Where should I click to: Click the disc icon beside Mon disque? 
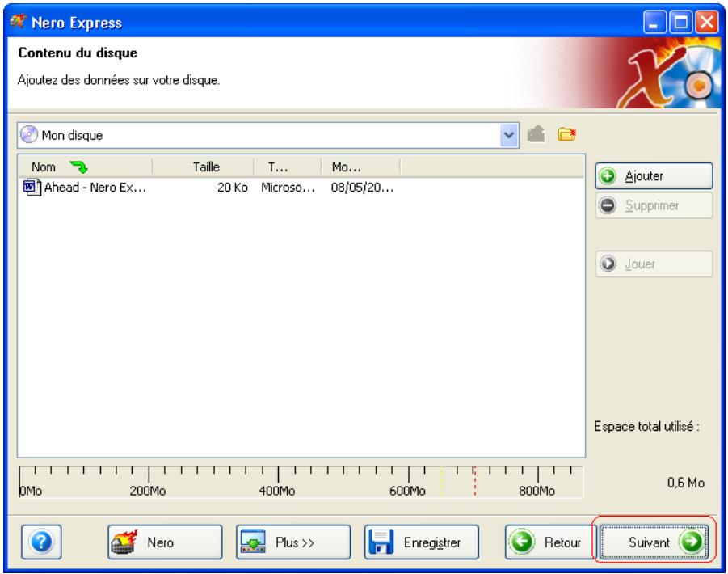tap(29, 135)
